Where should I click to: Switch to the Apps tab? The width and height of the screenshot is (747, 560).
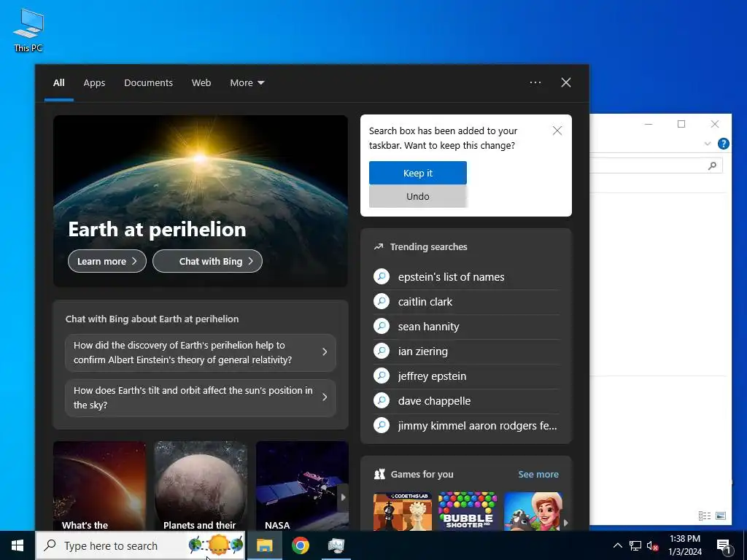pyautogui.click(x=94, y=83)
